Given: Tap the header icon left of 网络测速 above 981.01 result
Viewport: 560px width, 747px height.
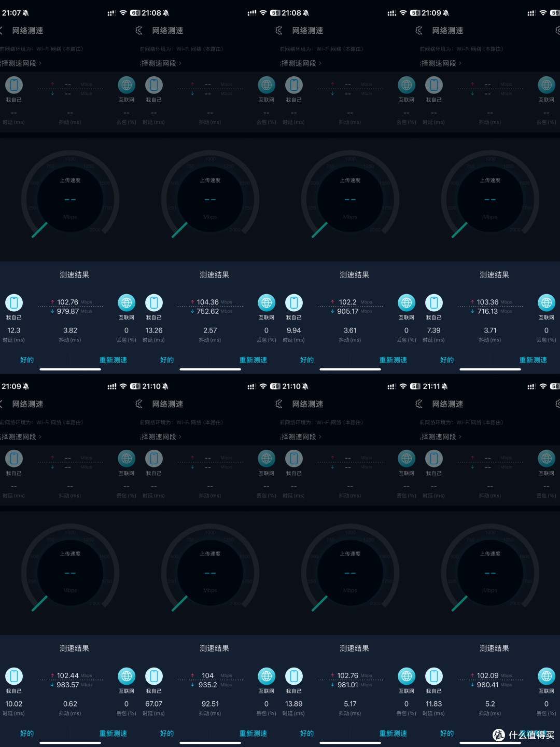Looking at the screenshot, I should tap(279, 404).
